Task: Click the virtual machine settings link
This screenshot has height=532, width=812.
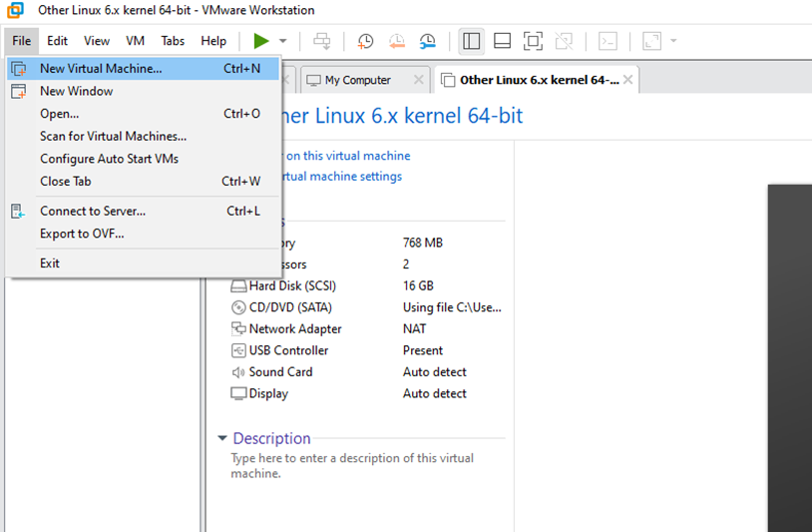Action: click(x=341, y=176)
